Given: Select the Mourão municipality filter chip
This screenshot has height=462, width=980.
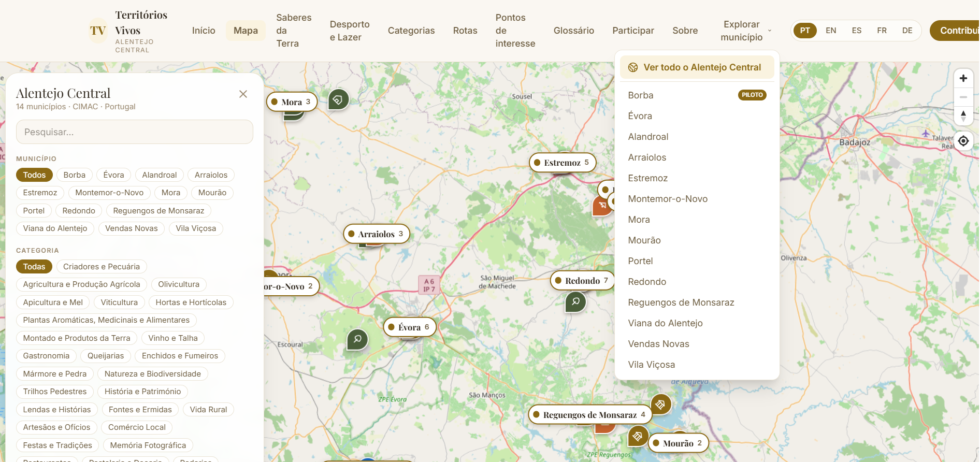Looking at the screenshot, I should point(212,193).
